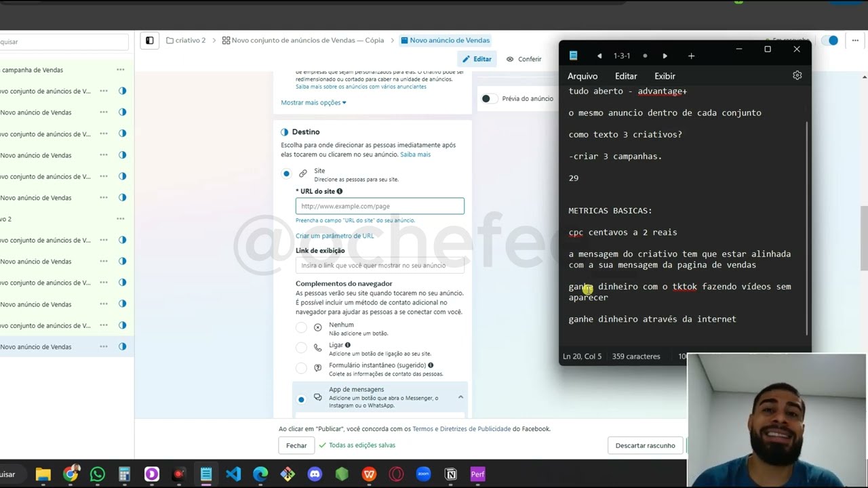Select the Site destination radio button

(x=286, y=174)
